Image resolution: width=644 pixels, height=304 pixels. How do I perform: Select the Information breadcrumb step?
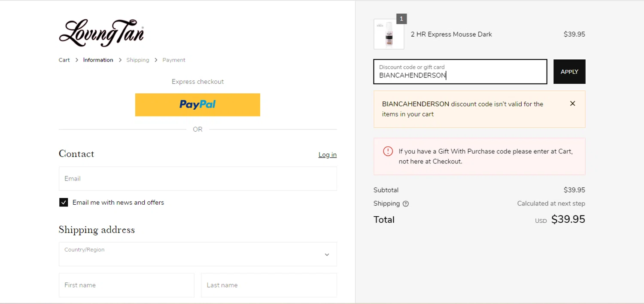click(x=98, y=60)
